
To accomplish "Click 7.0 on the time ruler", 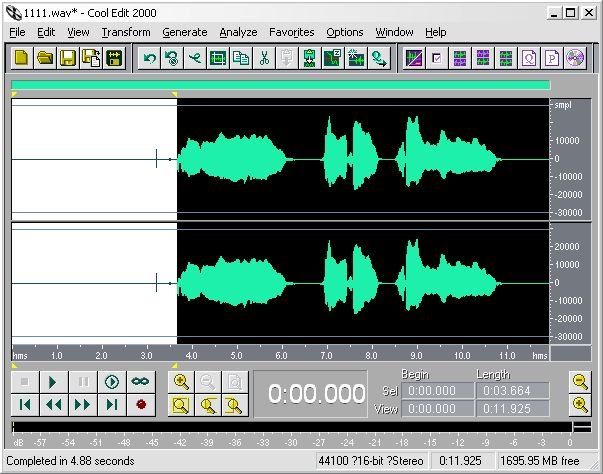I will [326, 355].
